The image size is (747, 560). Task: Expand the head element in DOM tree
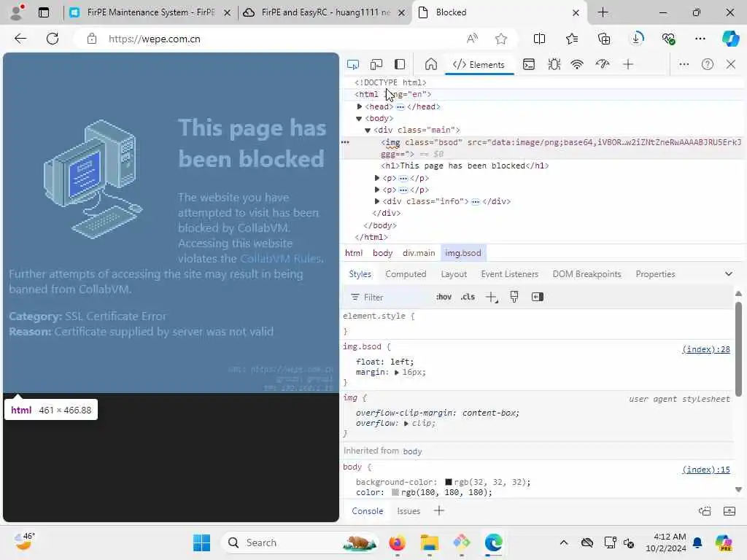pos(360,106)
